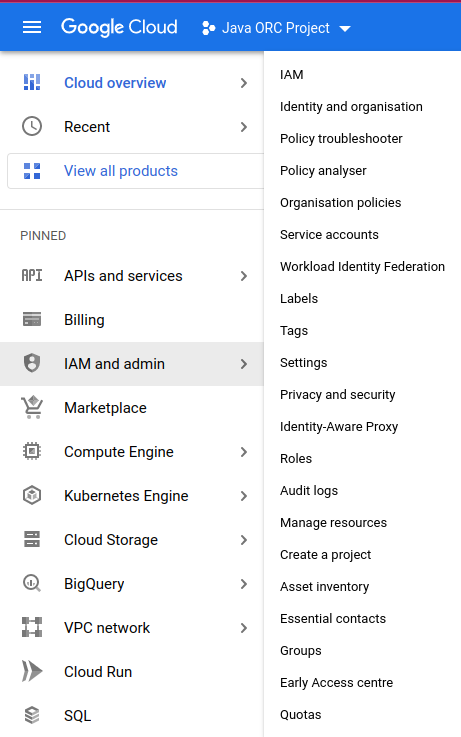Click the Recent clock icon

pos(32,126)
